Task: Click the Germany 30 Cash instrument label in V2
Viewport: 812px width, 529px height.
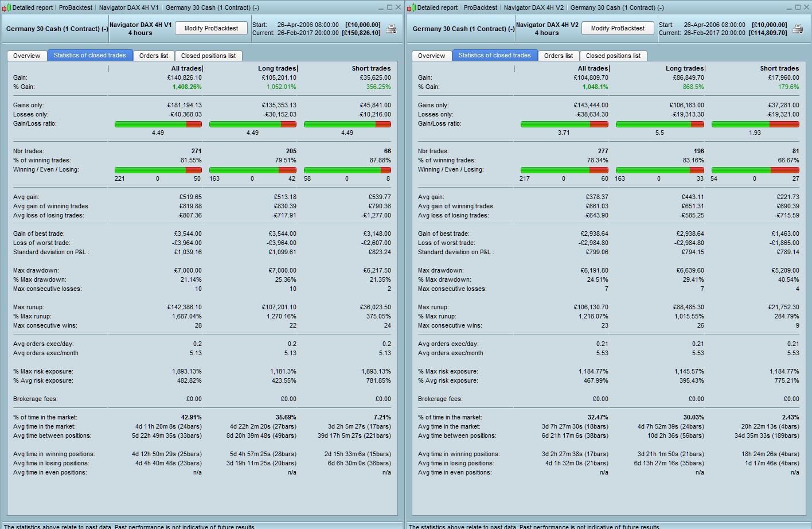Action: (463, 29)
